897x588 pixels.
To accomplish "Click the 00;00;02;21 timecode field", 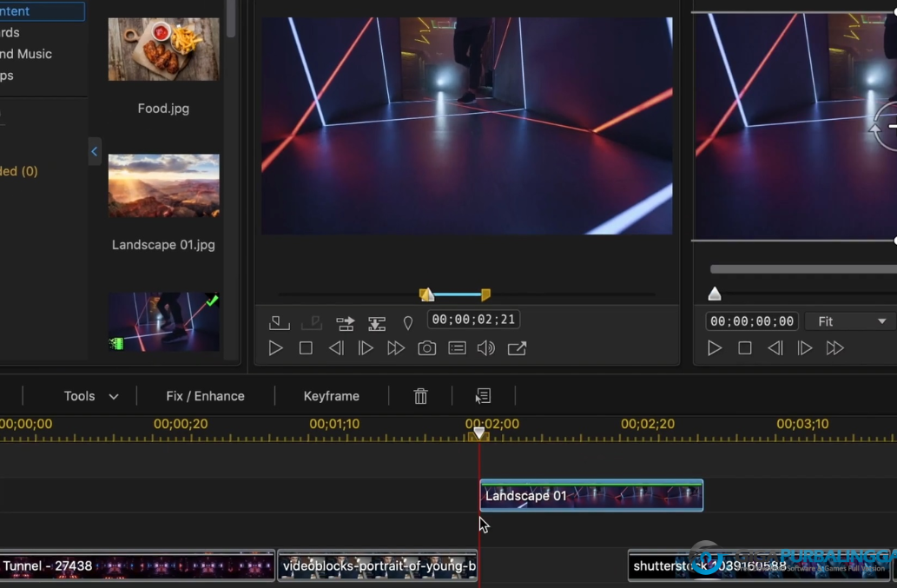I will coord(473,319).
